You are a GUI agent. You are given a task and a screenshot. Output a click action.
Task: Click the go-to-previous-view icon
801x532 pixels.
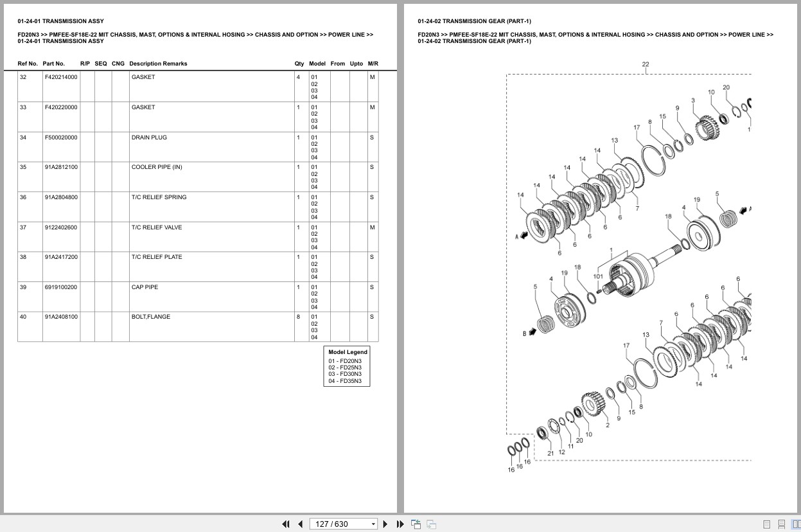coord(416,524)
